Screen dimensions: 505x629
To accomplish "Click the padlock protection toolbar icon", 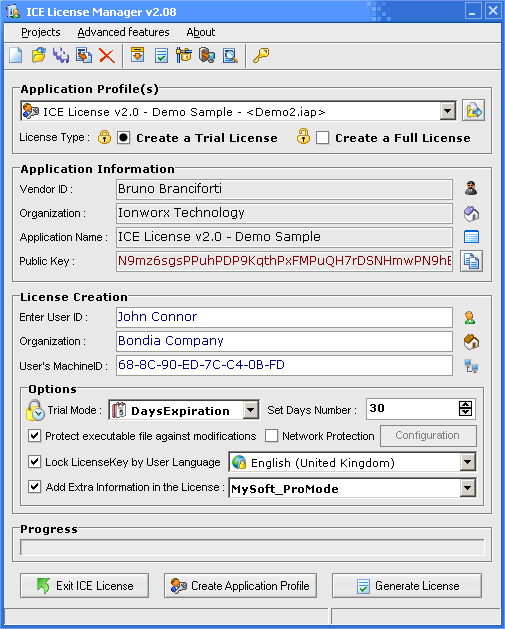I will [x=184, y=55].
